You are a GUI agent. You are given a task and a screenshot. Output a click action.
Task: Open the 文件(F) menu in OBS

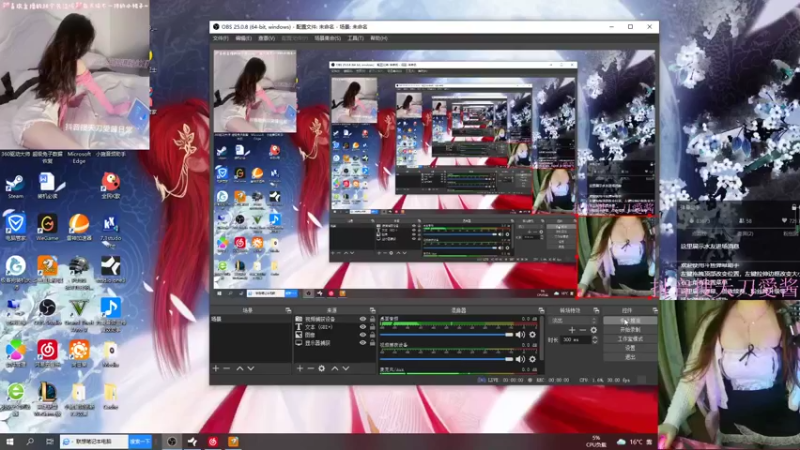pos(221,38)
